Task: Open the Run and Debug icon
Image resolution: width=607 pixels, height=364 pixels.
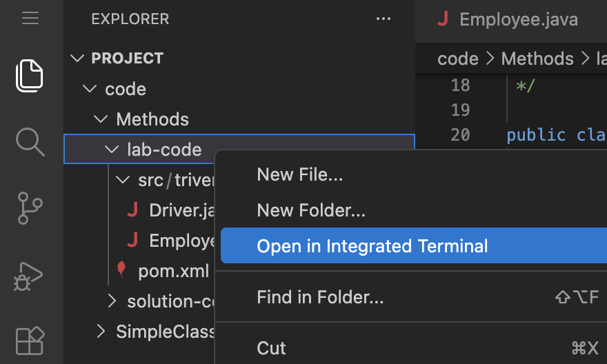Action: [28, 276]
